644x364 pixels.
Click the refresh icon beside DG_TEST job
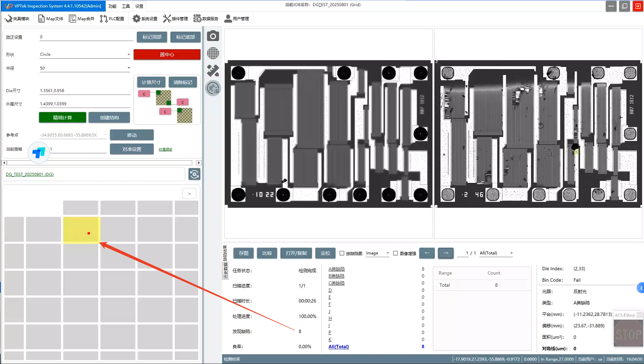(194, 174)
